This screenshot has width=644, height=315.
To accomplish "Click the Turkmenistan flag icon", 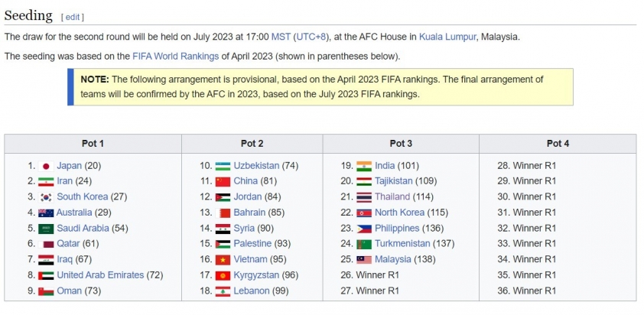I will point(364,245).
